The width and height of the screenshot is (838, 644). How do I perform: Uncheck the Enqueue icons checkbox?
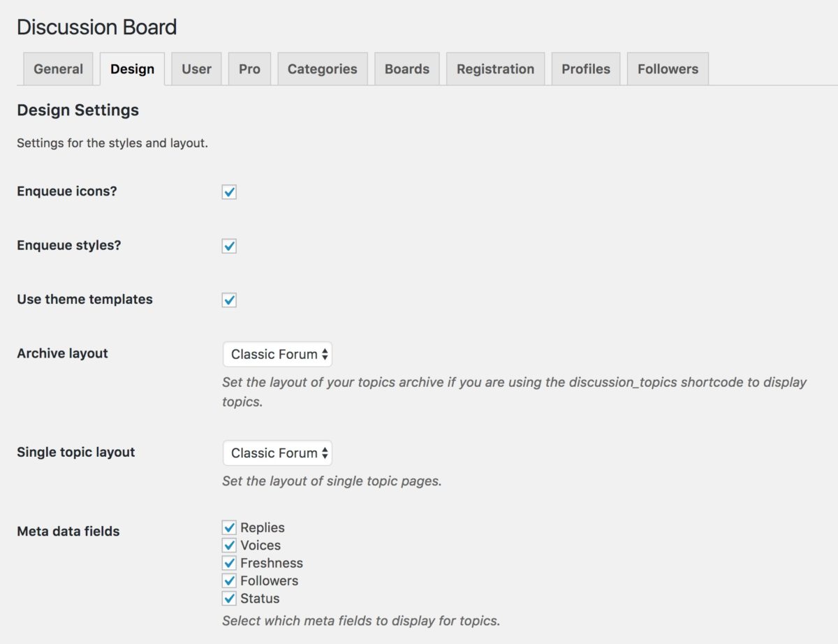[229, 192]
